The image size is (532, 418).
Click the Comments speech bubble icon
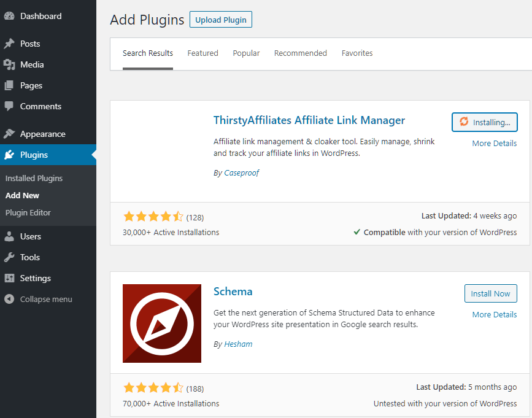tap(9, 106)
